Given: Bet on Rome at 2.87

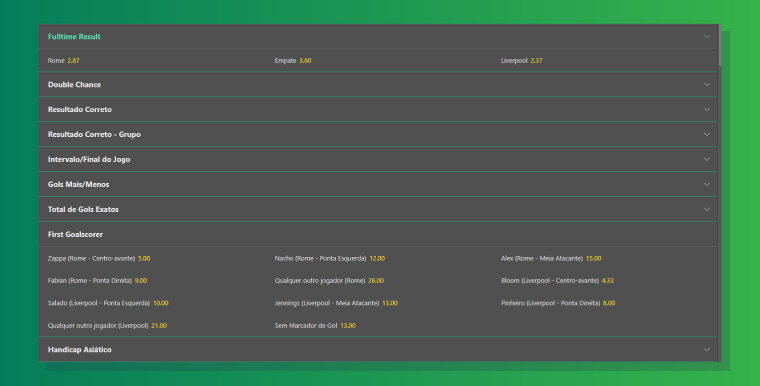Looking at the screenshot, I should [63, 61].
